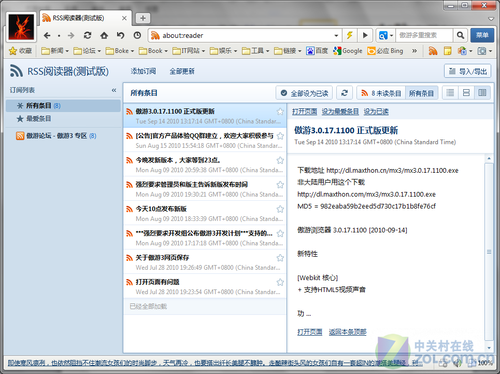
Task: Select all items in sidebar
Action: 63,106
